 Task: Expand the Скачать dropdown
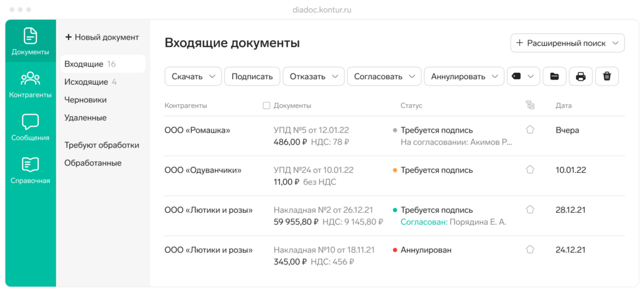[193, 77]
